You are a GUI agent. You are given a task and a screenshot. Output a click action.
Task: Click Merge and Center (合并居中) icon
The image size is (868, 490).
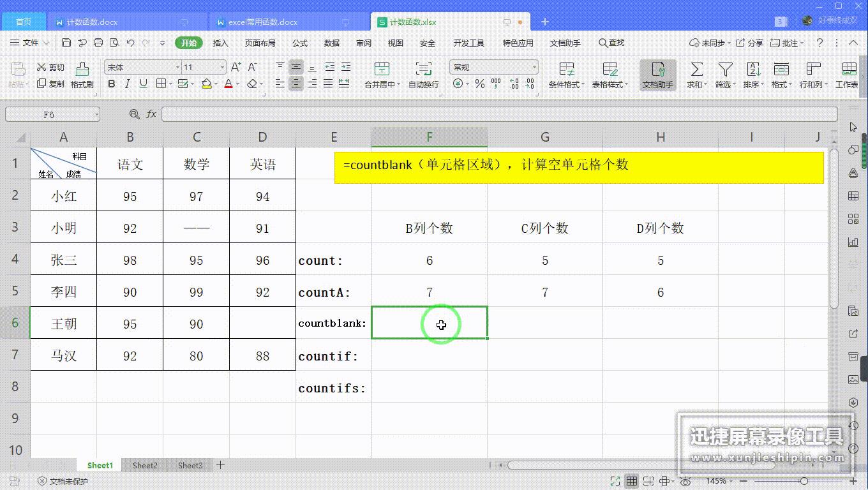(x=382, y=69)
